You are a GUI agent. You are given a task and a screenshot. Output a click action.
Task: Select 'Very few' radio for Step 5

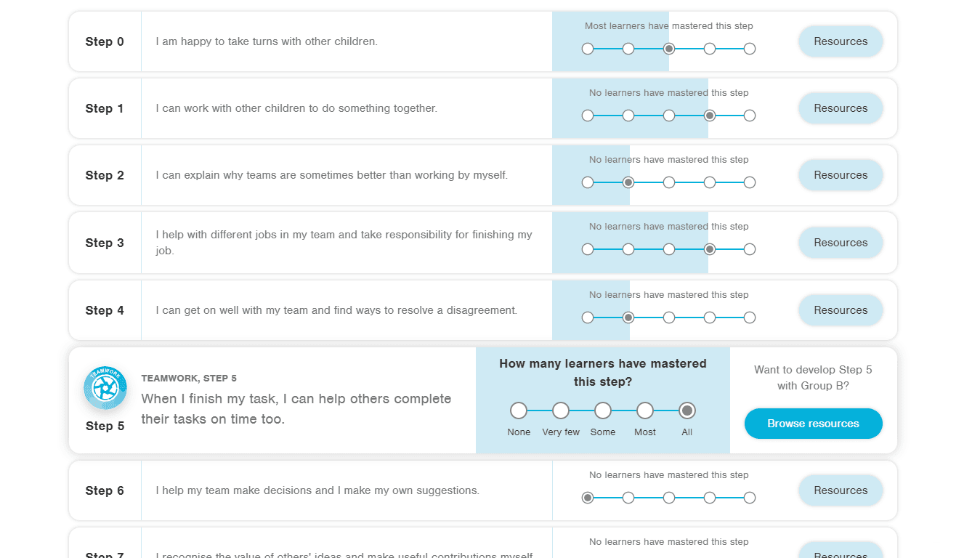[561, 411]
